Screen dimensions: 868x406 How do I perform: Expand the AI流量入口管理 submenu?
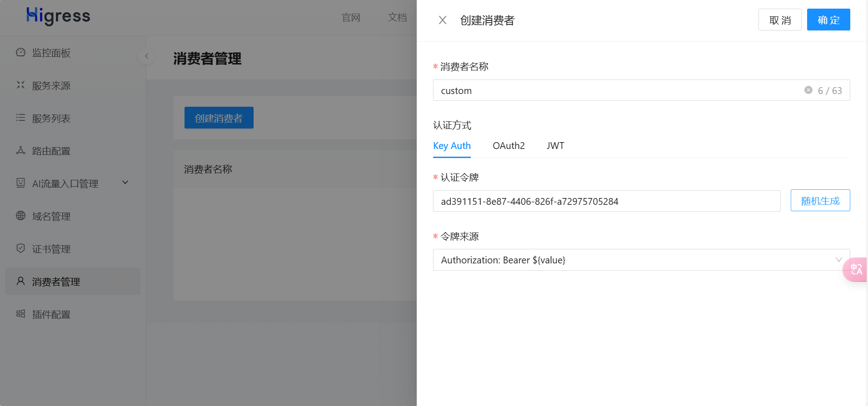(x=125, y=183)
